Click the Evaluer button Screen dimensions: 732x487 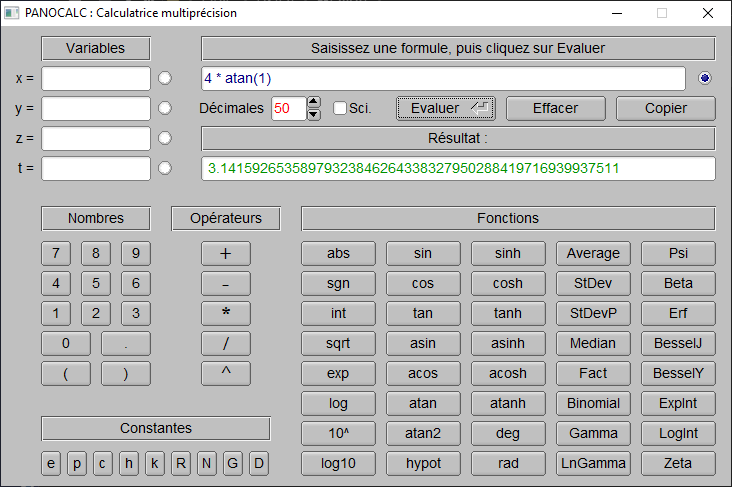[x=445, y=108]
